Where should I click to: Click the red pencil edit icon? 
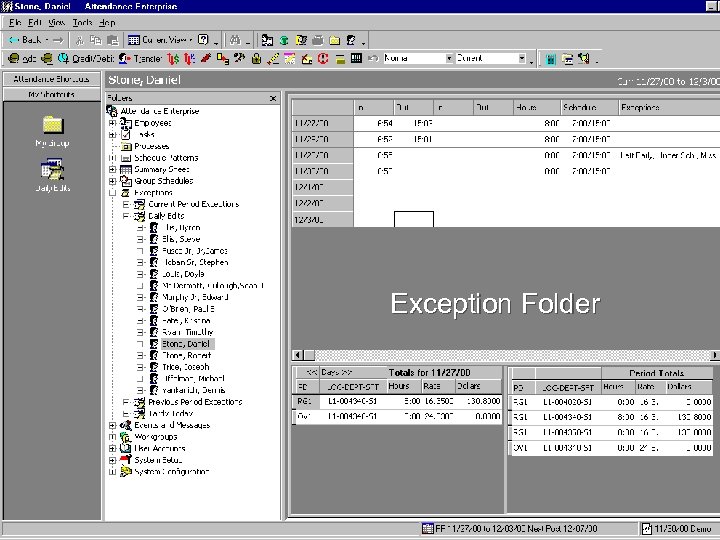click(x=206, y=58)
